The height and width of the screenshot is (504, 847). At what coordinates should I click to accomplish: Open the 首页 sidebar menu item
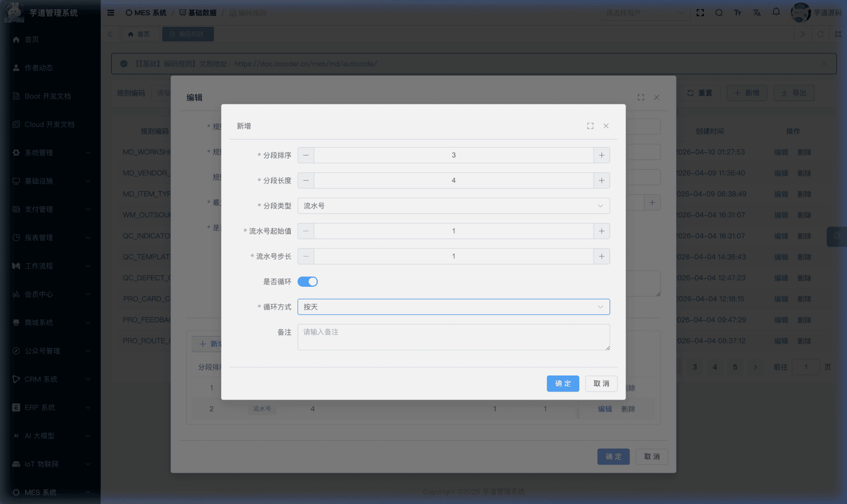tap(32, 39)
